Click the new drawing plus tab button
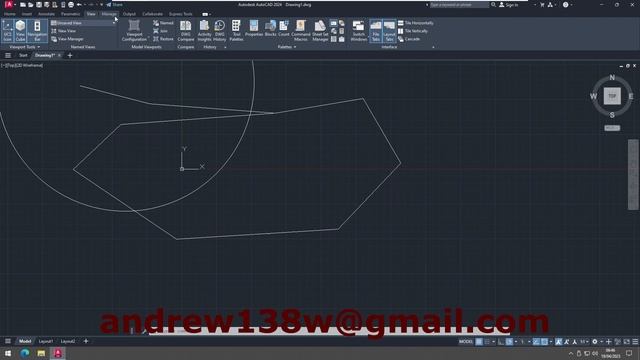The image size is (640, 360). pyautogui.click(x=70, y=56)
